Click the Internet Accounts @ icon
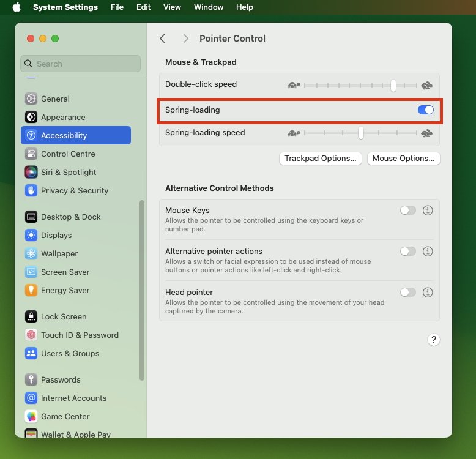Screen dimensions: 476x459 31,398
